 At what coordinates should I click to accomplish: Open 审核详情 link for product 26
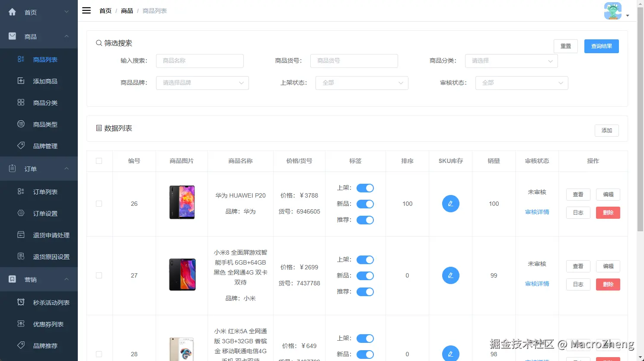coord(537,212)
